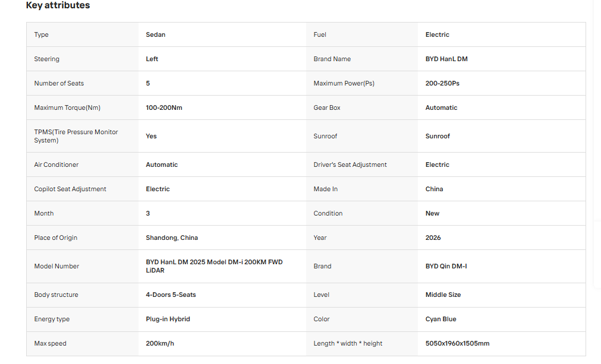601x364 pixels.
Task: Select the Gear Box Automatic value
Action: pos(441,107)
